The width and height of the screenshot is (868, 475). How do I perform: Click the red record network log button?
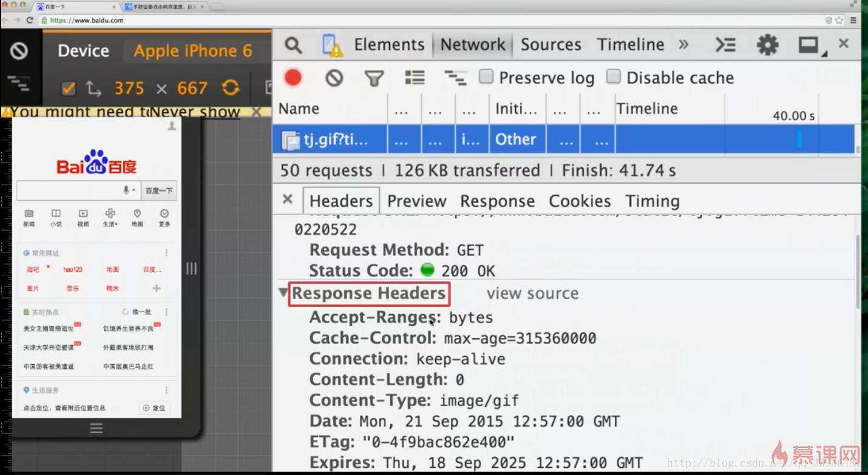293,78
